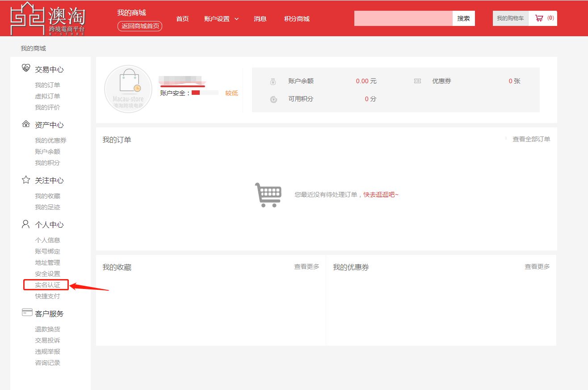This screenshot has width=588, height=390.
Task: Click the 快去逛逛吧 link
Action: point(380,195)
